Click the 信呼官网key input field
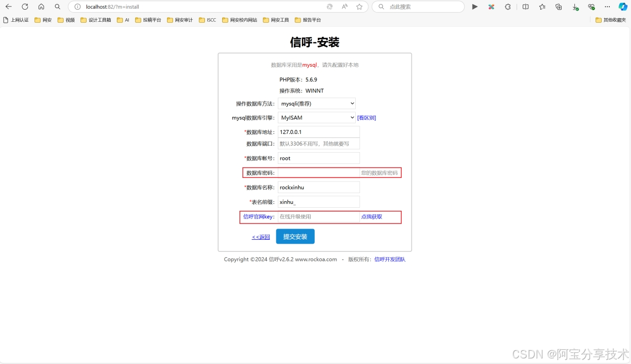This screenshot has width=631, height=364. tap(319, 216)
